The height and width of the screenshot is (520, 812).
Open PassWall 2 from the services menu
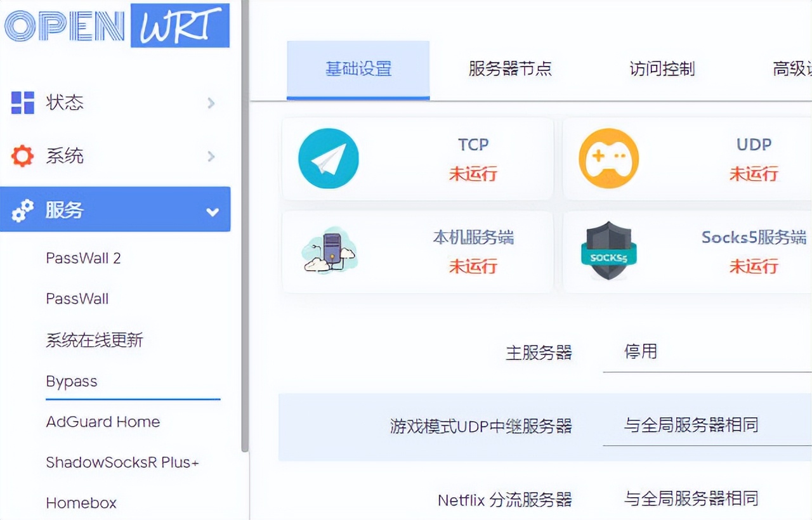83,258
